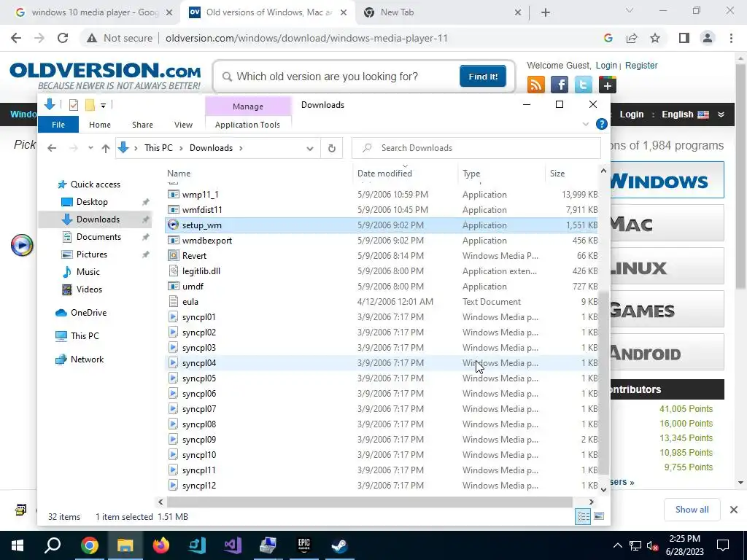
Task: Click the Register link
Action: click(641, 65)
